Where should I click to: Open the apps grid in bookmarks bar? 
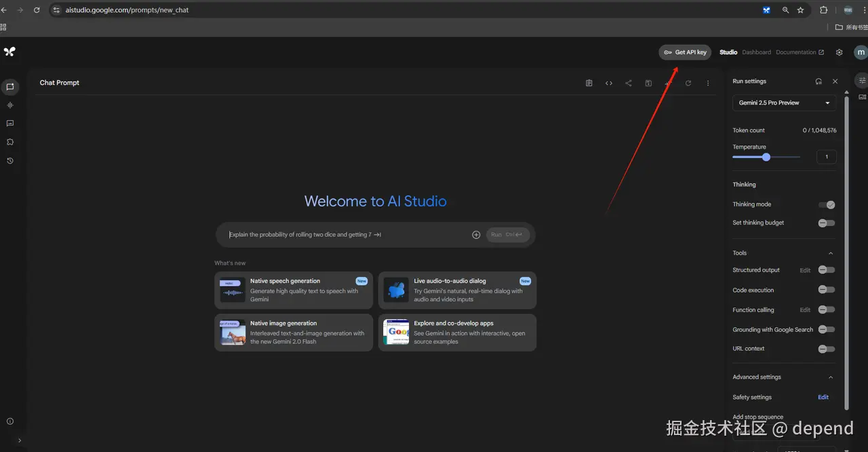pyautogui.click(x=3, y=27)
